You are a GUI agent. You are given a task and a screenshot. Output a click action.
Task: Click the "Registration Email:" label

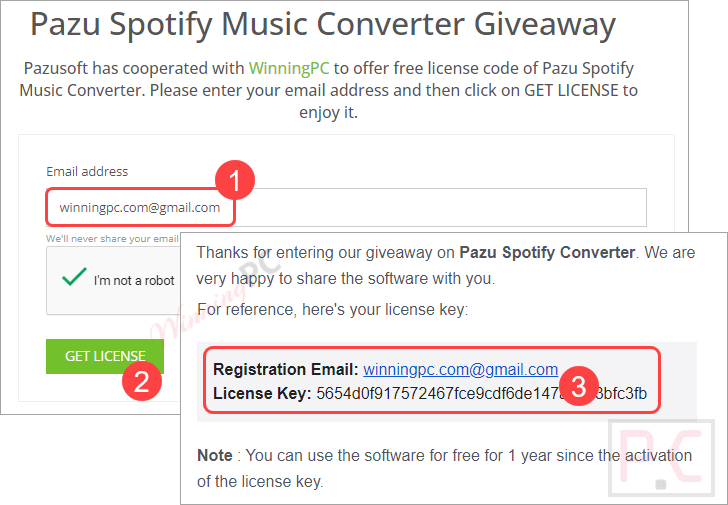(x=285, y=369)
